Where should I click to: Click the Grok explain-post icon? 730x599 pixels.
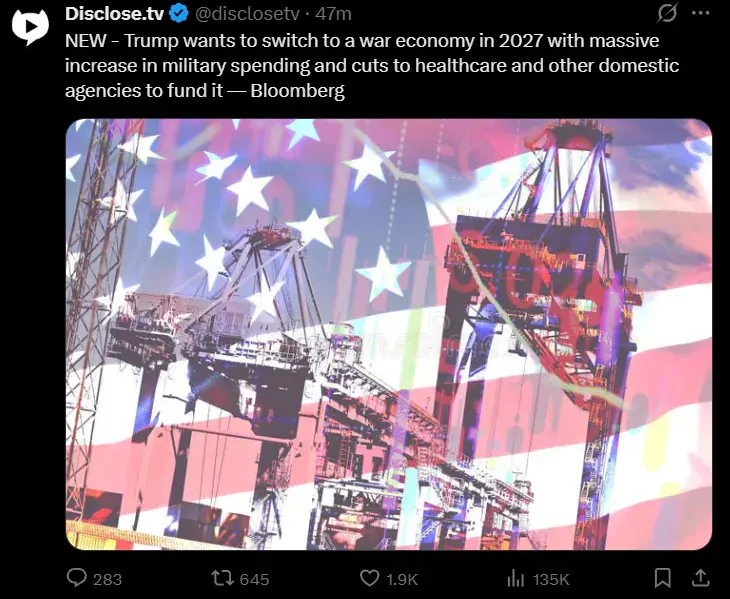(667, 13)
